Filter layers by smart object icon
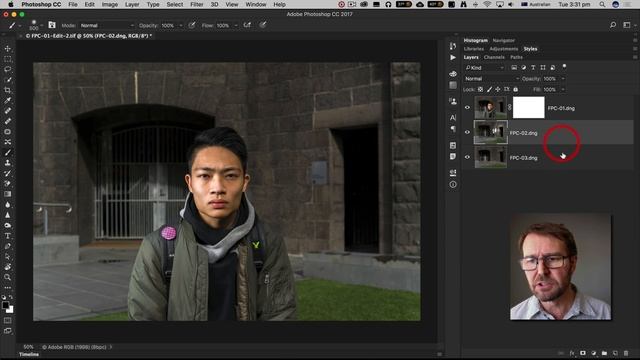This screenshot has height=360, width=640. tap(553, 67)
